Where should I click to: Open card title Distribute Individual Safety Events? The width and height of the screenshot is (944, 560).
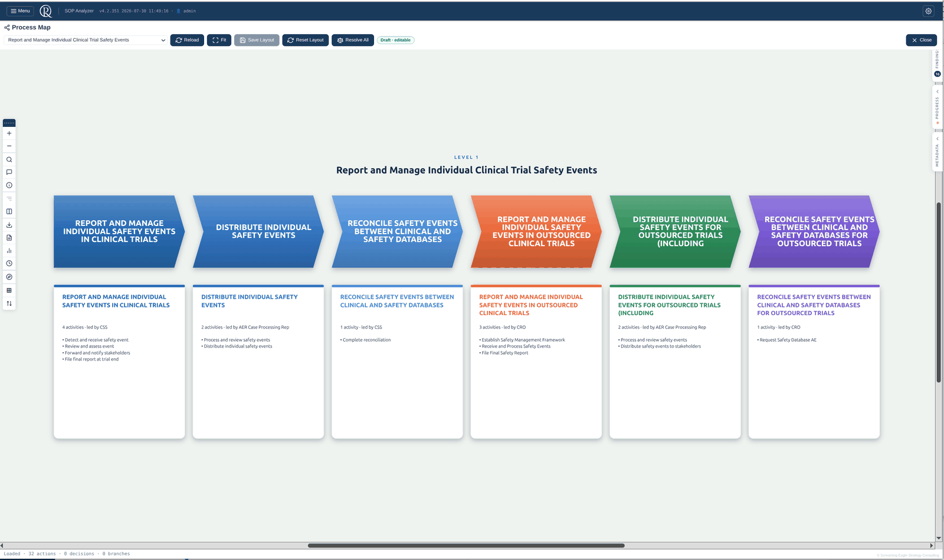click(x=250, y=301)
